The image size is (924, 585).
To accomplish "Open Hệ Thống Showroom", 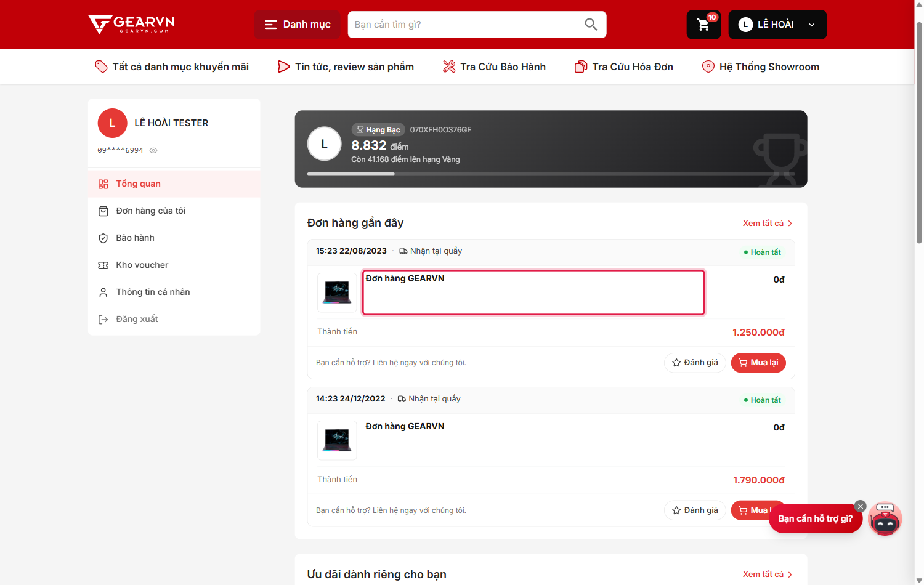I will pyautogui.click(x=761, y=67).
